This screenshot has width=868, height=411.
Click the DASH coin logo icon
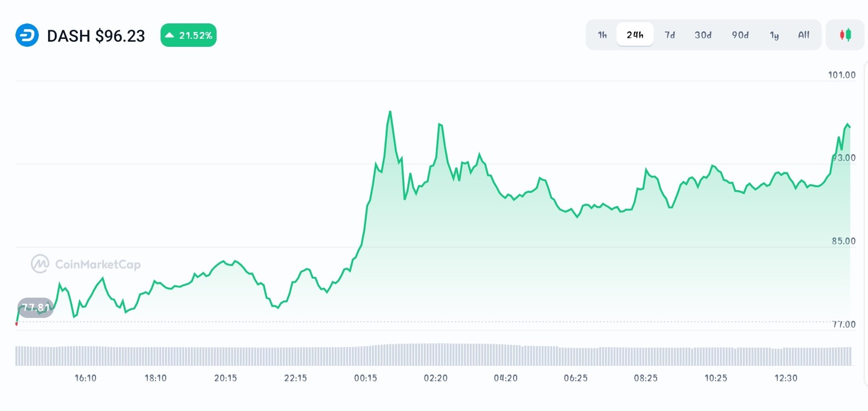[x=27, y=35]
